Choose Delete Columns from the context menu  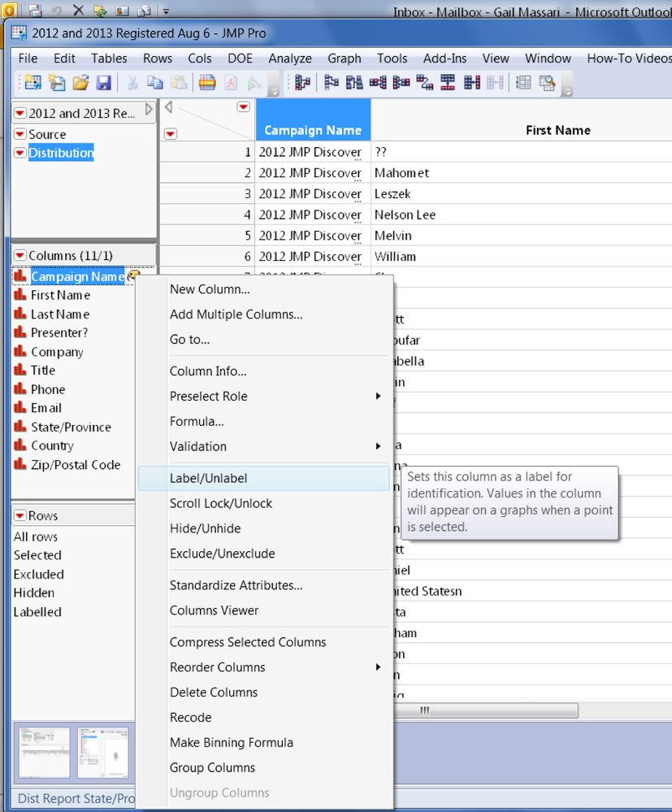263,692
